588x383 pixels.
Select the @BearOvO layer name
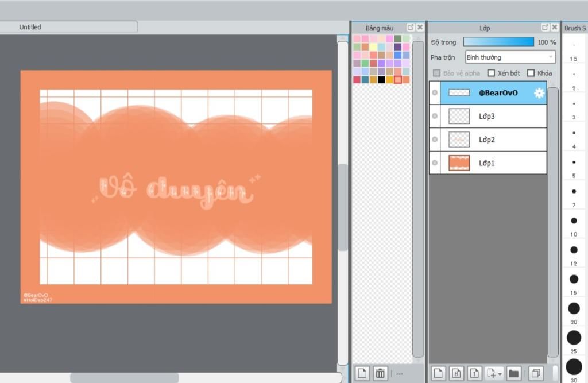498,93
